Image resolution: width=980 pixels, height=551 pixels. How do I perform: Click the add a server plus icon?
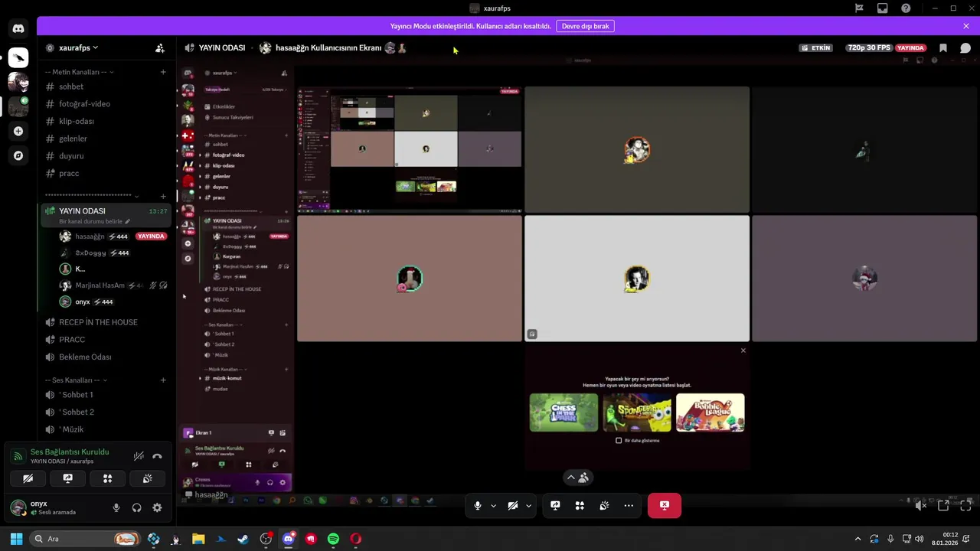tap(18, 131)
